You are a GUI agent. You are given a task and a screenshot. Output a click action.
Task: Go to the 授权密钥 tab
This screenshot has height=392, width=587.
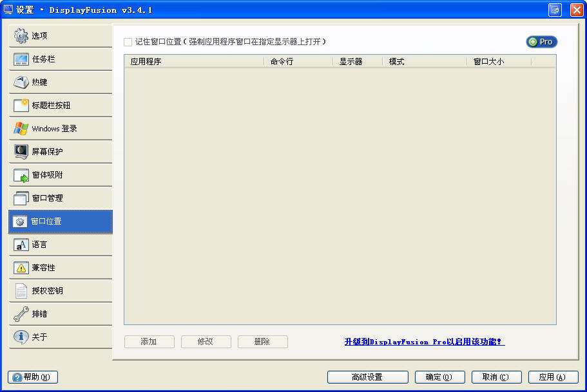coord(61,291)
